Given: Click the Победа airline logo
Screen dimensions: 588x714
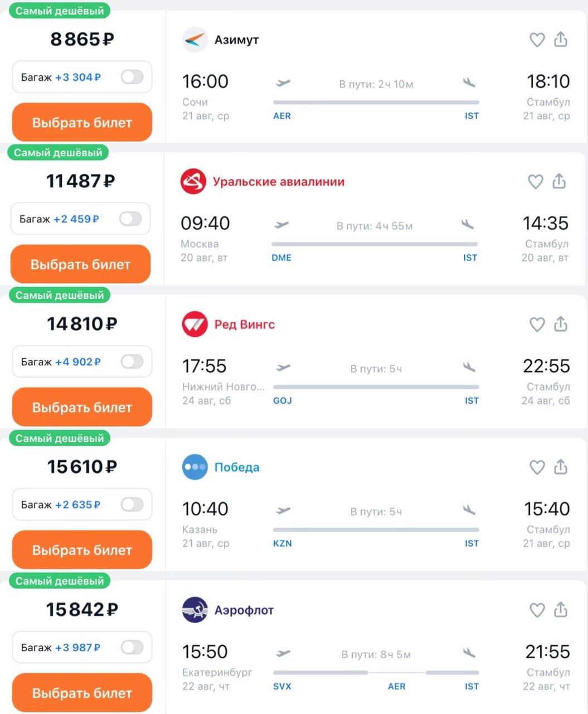Looking at the screenshot, I should point(195,467).
